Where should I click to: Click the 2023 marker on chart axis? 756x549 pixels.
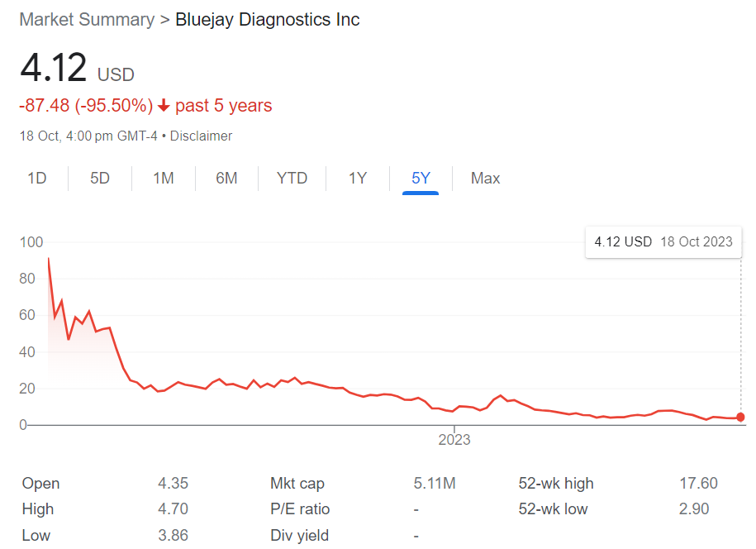point(454,440)
